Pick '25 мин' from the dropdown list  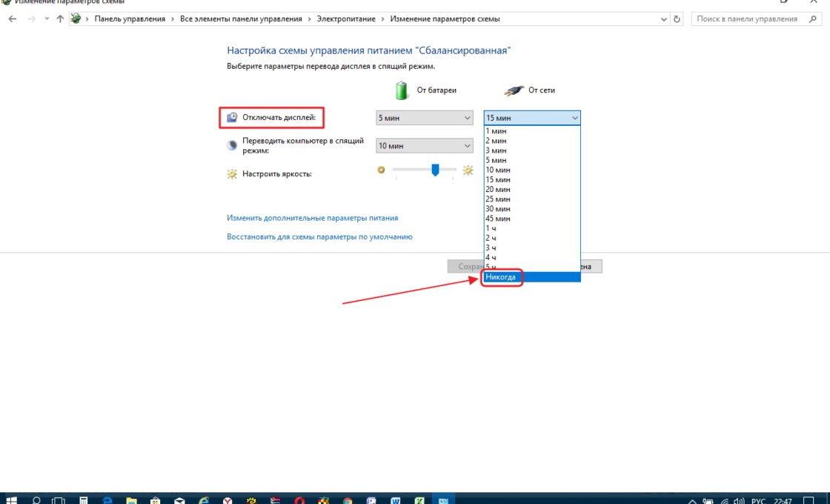pyautogui.click(x=532, y=199)
